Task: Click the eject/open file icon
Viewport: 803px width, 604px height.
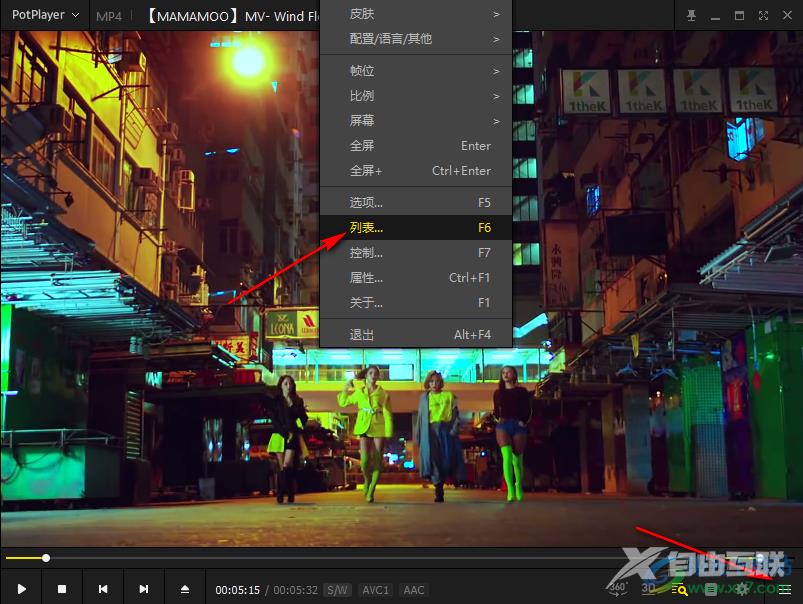Action: click(x=185, y=589)
